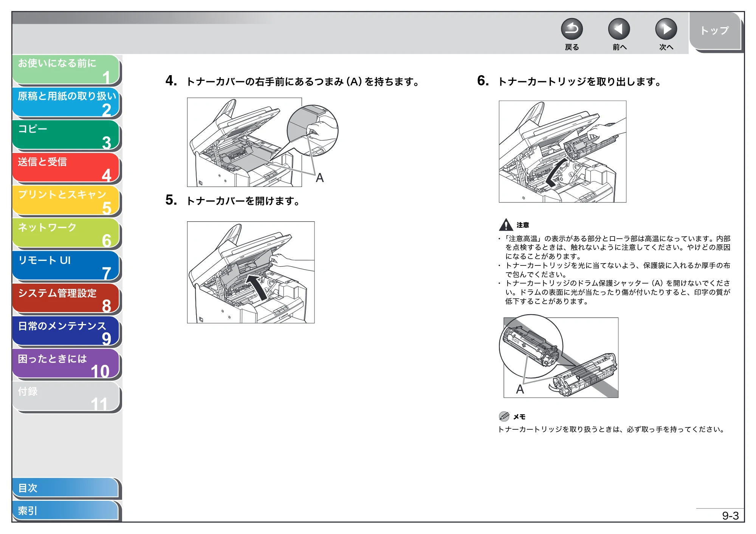This screenshot has height=534, width=756.
Task: Click the メモ pencil note icon
Action: click(x=504, y=416)
